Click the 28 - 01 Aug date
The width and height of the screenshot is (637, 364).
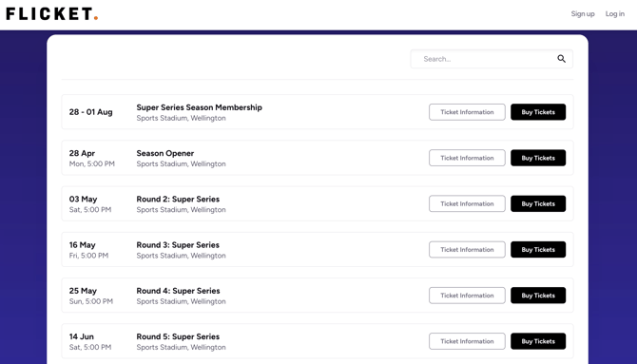pos(90,112)
